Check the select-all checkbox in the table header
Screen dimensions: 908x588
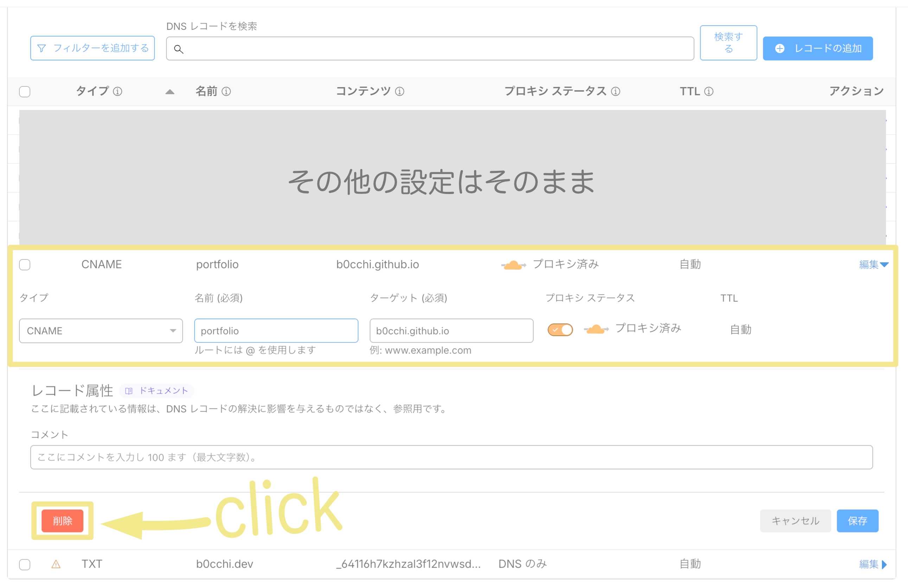(x=24, y=91)
